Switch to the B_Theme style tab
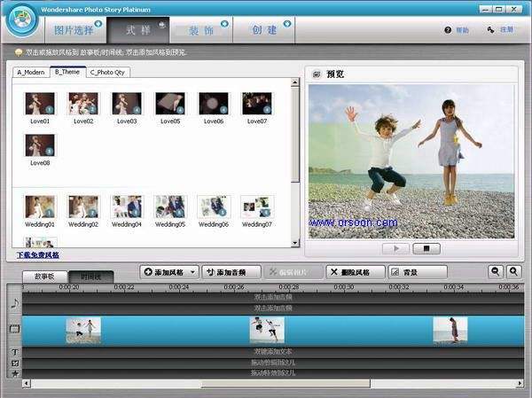Viewport: 532px width, 398px height. click(67, 72)
